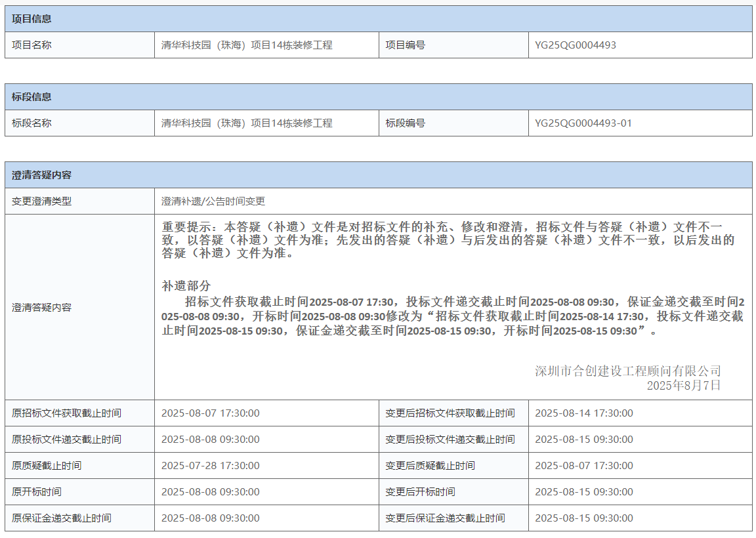Click the 原保证金递交截止时间 label

(61, 518)
